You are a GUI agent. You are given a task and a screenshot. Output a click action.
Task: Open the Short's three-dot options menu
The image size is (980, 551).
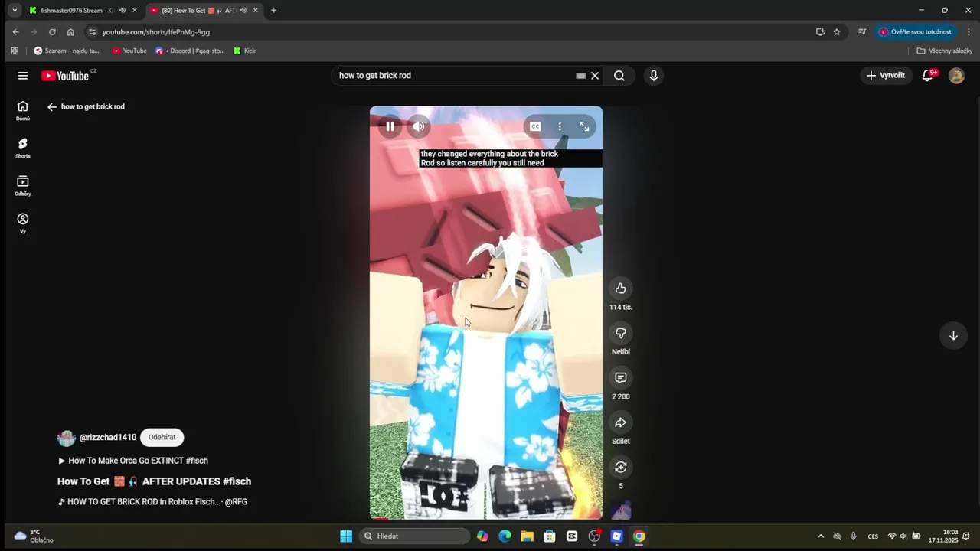tap(560, 126)
